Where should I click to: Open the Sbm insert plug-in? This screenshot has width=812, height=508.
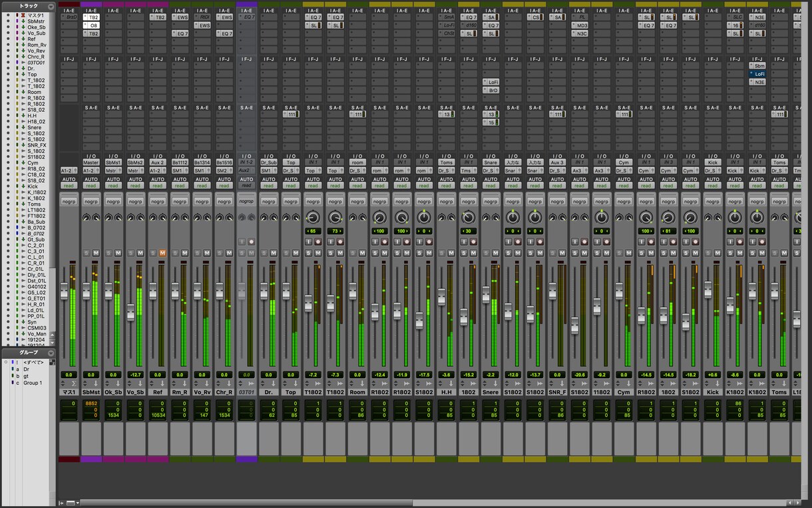(757, 66)
